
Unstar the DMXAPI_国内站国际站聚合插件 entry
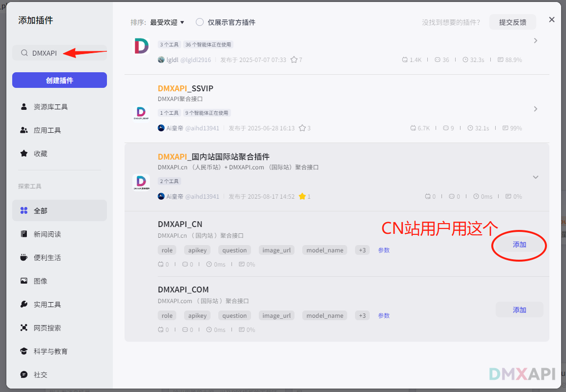tap(302, 196)
